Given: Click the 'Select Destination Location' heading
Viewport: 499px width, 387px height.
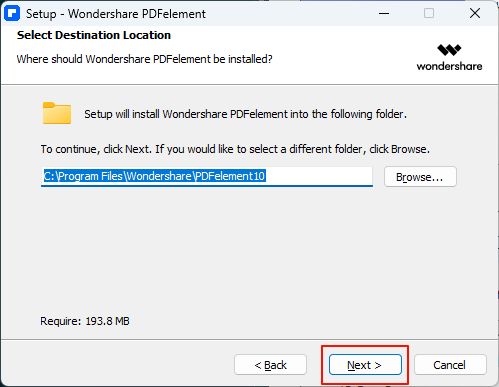Looking at the screenshot, I should click(x=94, y=35).
